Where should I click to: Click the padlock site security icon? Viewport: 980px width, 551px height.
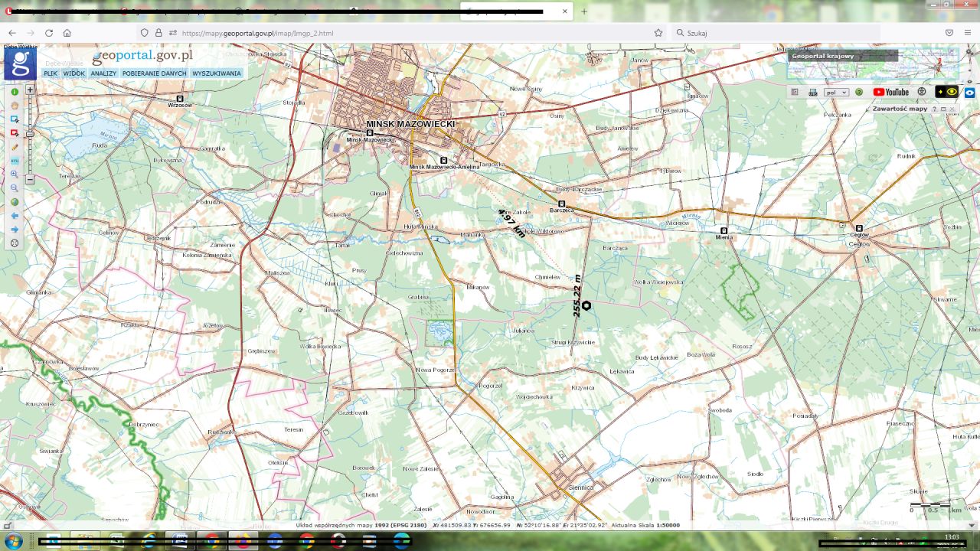pos(158,33)
